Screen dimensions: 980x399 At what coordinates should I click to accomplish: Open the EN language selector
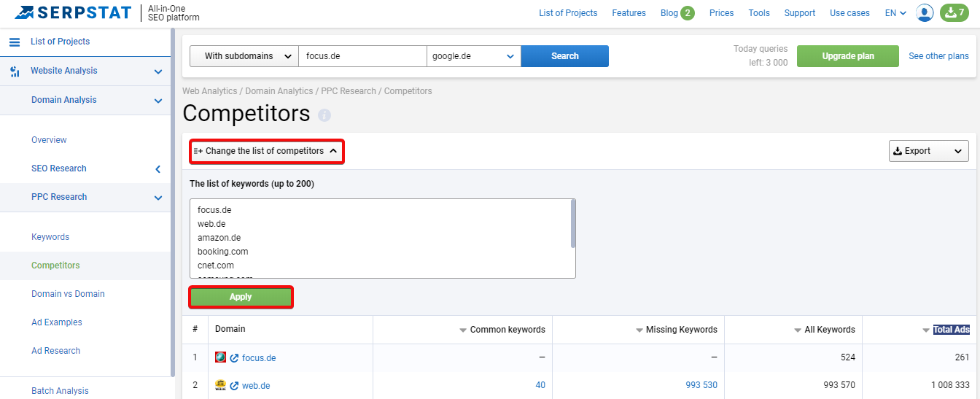[895, 13]
